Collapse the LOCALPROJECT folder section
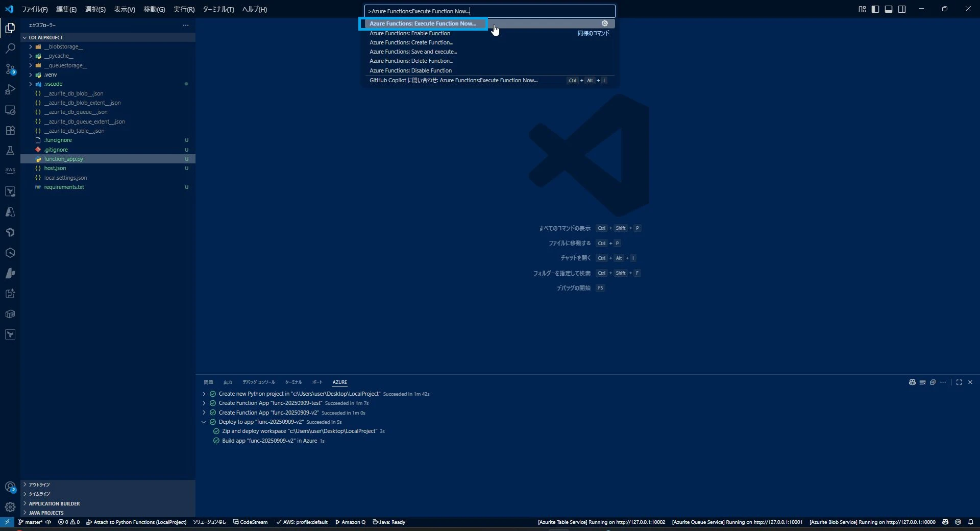This screenshot has height=531, width=980. [108, 37]
